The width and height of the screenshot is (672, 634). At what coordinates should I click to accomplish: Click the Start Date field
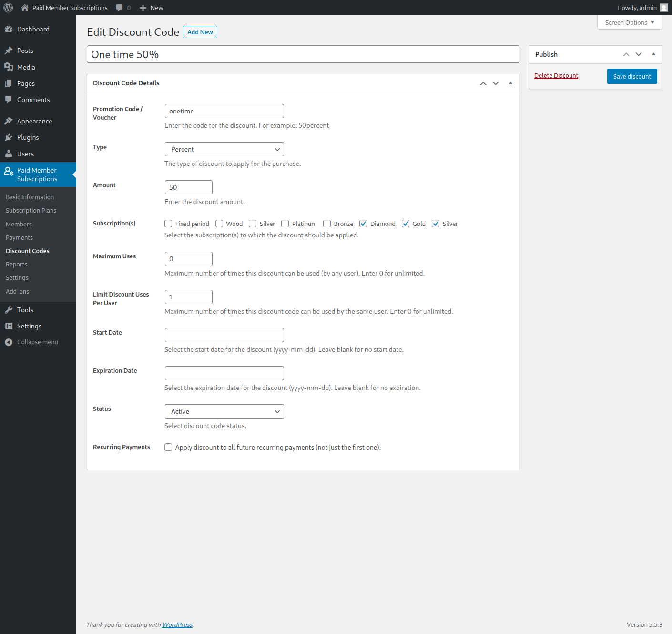click(x=224, y=335)
